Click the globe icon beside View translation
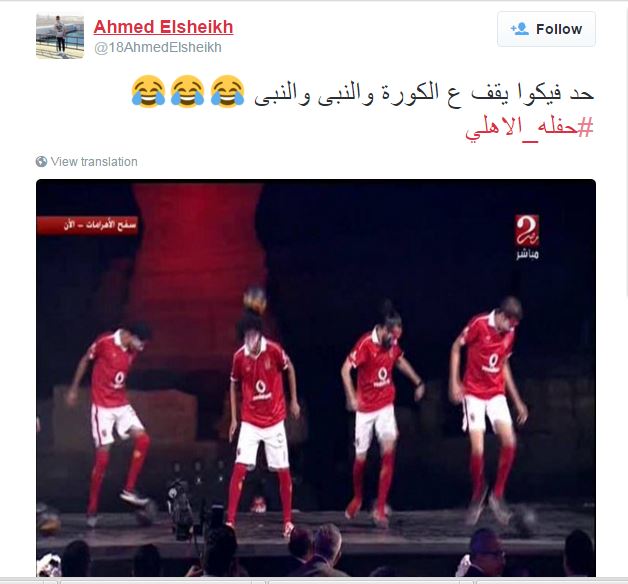Screen dimensions: 628x584 41,161
